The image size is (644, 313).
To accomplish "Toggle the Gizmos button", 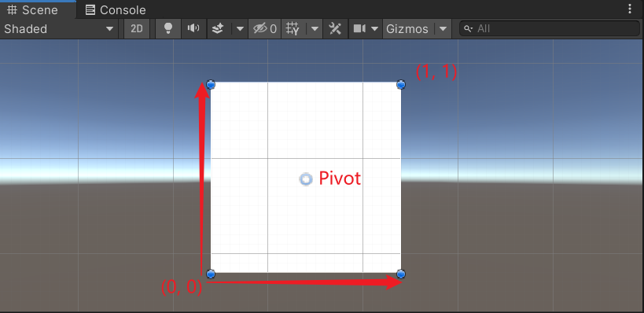I will [x=408, y=29].
